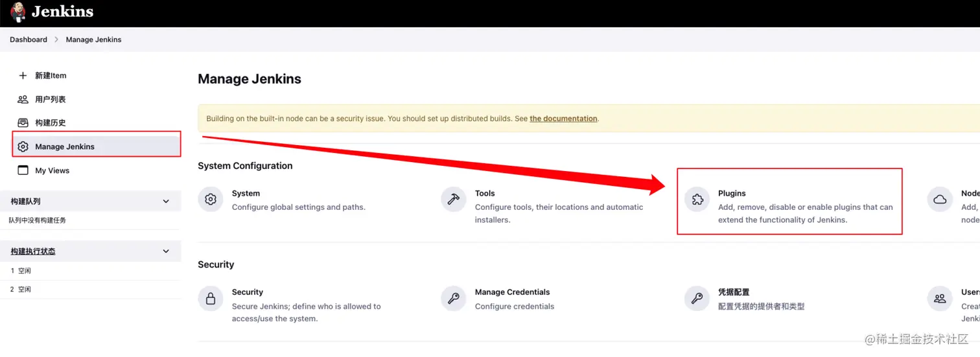Collapse the 构建执行状态 panel chevron
The width and height of the screenshot is (980, 357).
pyautogui.click(x=166, y=251)
